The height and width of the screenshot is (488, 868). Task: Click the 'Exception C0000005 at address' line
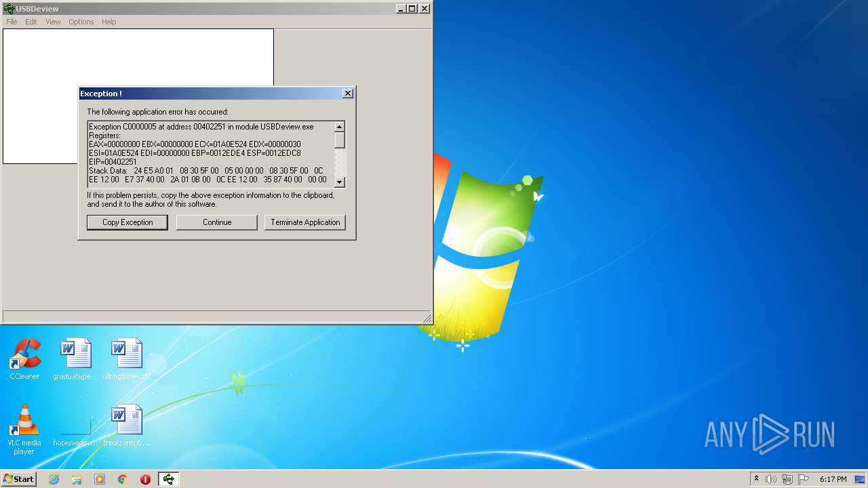pyautogui.click(x=201, y=127)
